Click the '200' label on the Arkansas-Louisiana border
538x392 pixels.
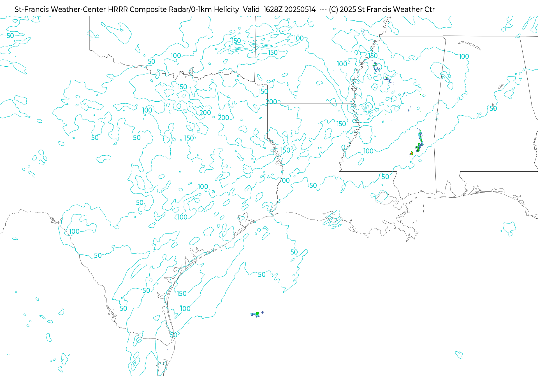(x=271, y=102)
